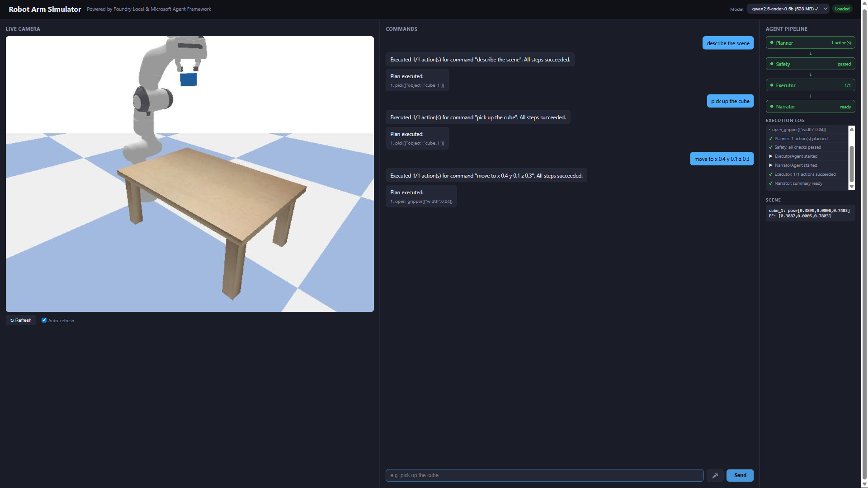Click the page's right-edge scrollbar

pos(864,244)
